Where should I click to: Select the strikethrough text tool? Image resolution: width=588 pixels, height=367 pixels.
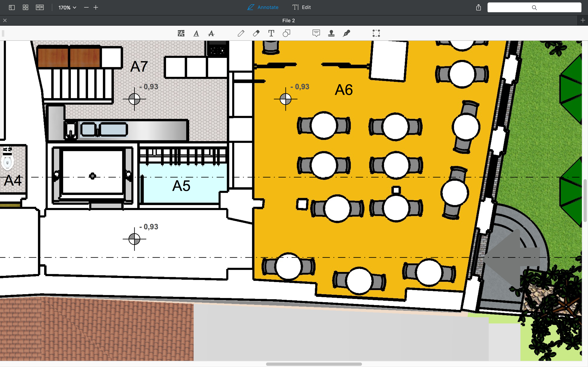211,33
